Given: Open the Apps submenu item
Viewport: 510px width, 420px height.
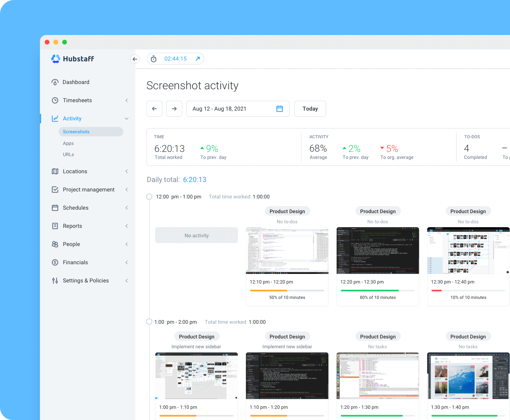Looking at the screenshot, I should click(68, 143).
